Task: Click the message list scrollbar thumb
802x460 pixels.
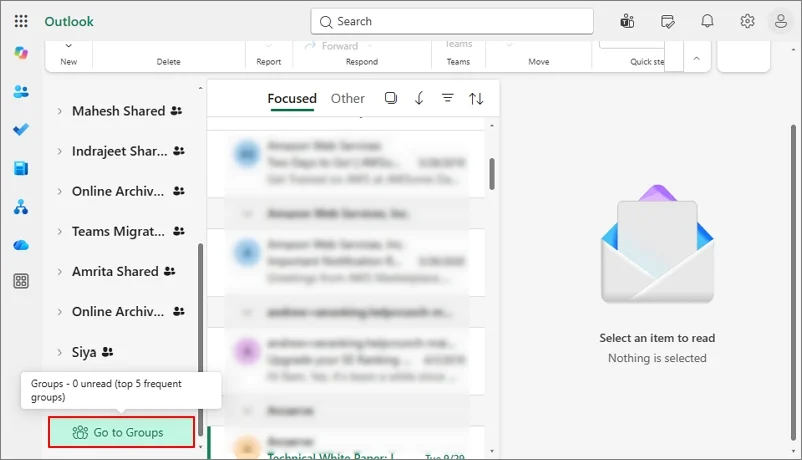Action: coord(492,174)
